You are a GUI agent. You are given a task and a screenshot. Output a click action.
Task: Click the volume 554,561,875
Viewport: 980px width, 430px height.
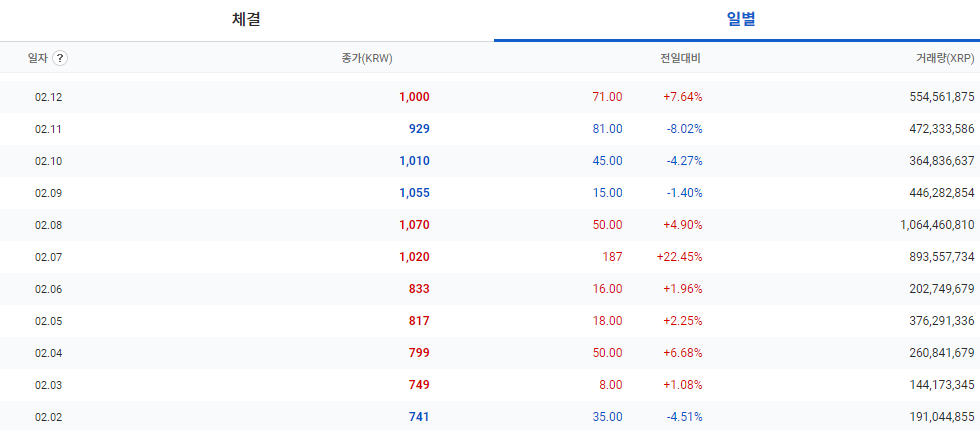click(x=942, y=97)
